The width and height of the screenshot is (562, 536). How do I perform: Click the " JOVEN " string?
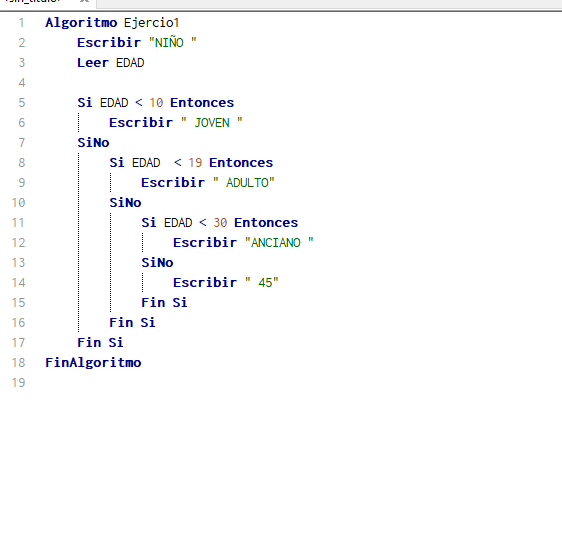tap(212, 122)
